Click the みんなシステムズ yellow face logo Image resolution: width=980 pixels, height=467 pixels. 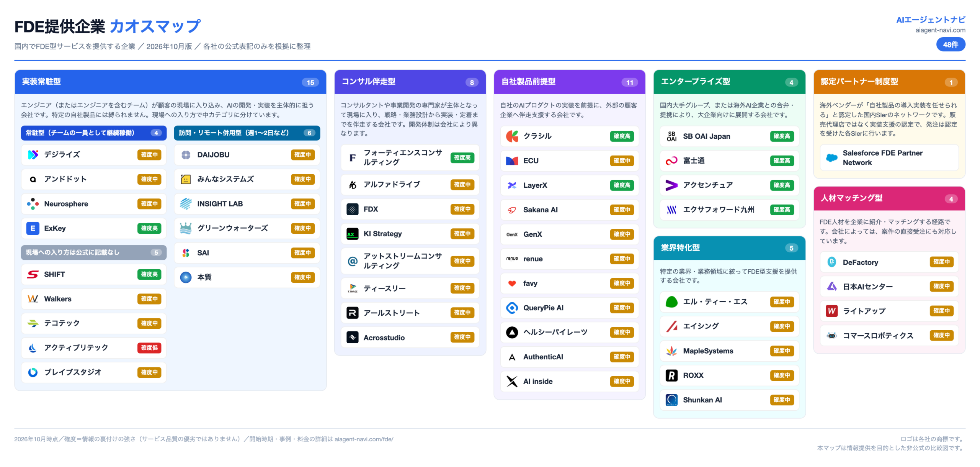[x=186, y=179]
